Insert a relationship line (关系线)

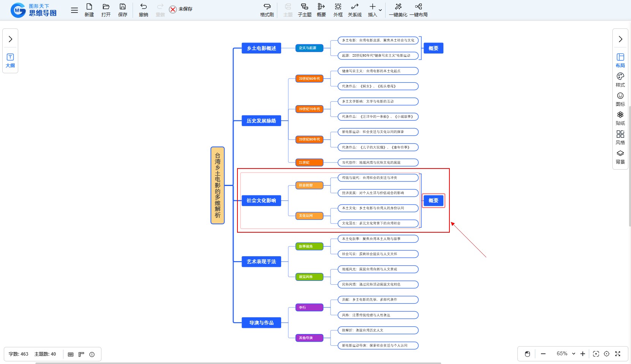click(x=354, y=10)
